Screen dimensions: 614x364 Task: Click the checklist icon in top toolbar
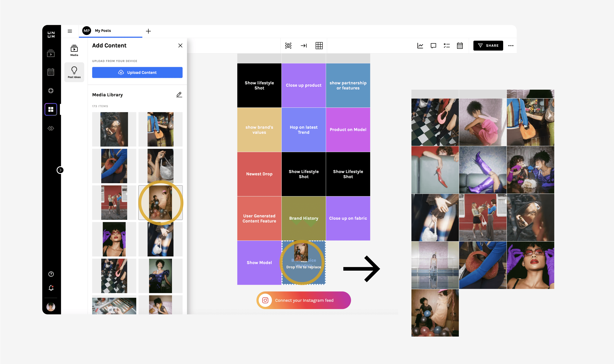pyautogui.click(x=447, y=46)
